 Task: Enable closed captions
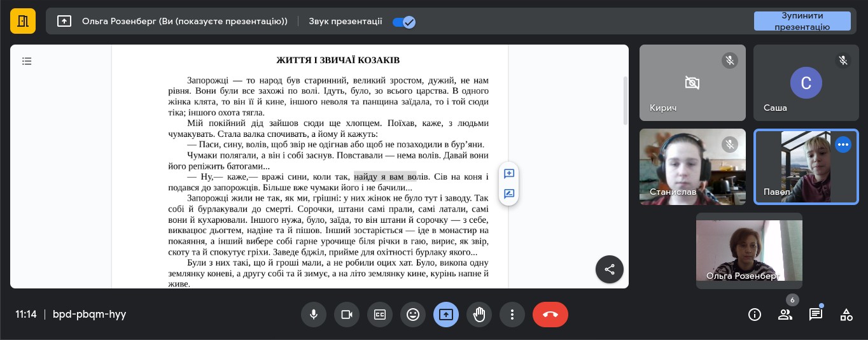pyautogui.click(x=380, y=315)
